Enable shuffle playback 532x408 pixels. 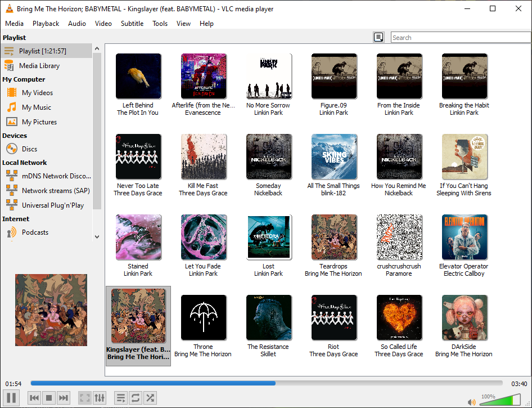pyautogui.click(x=150, y=397)
